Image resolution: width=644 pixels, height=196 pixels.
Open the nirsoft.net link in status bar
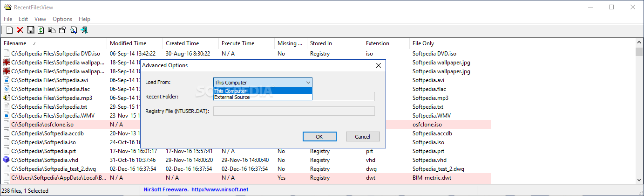220,189
